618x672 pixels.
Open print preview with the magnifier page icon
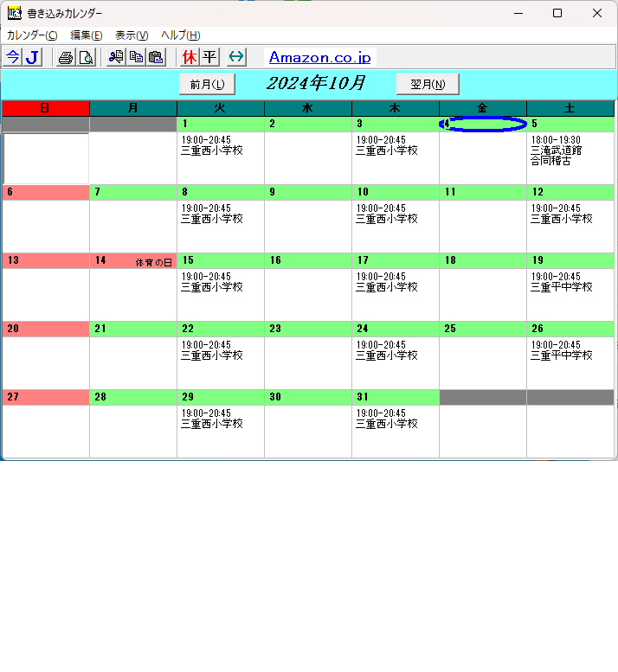86,57
